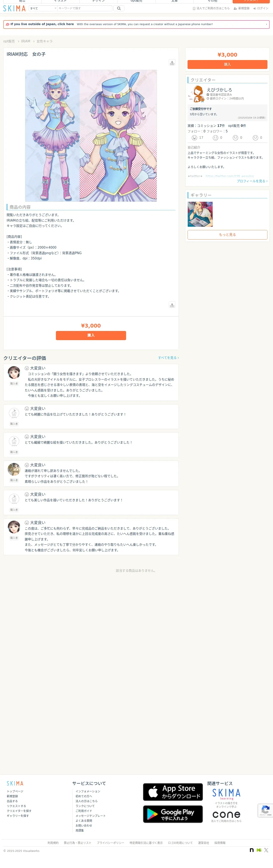Open the すべて category dropdown
Viewport: 273px width, 868px height.
pos(43,9)
